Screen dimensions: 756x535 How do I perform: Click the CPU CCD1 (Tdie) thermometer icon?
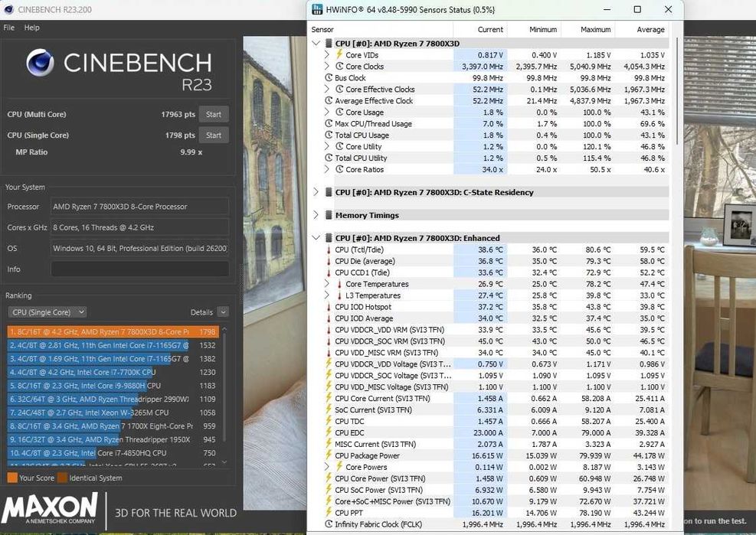coord(329,272)
